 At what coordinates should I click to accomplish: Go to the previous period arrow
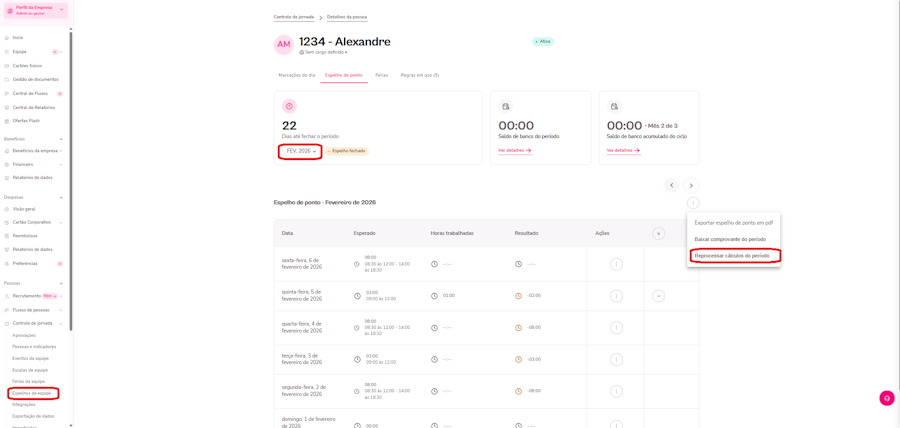point(672,185)
